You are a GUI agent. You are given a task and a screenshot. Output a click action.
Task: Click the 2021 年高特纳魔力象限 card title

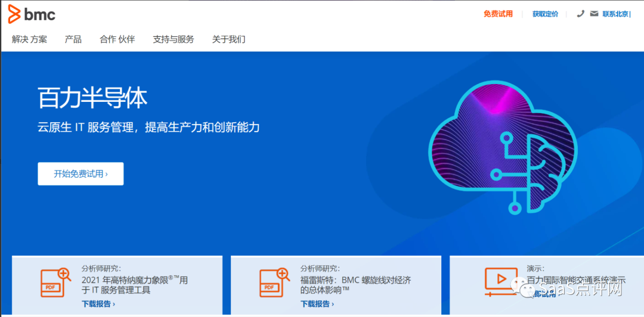(x=135, y=285)
